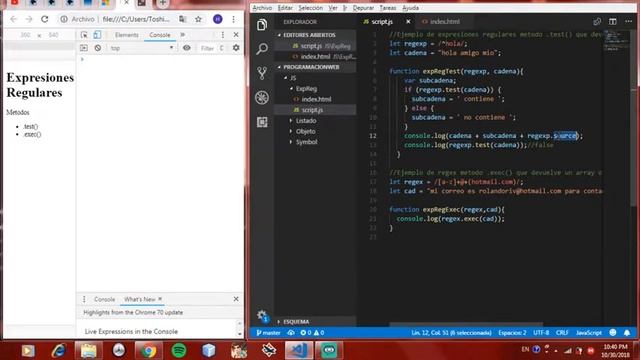
Task: Open Internet Explorer from the taskbar
Action: click(x=58, y=350)
